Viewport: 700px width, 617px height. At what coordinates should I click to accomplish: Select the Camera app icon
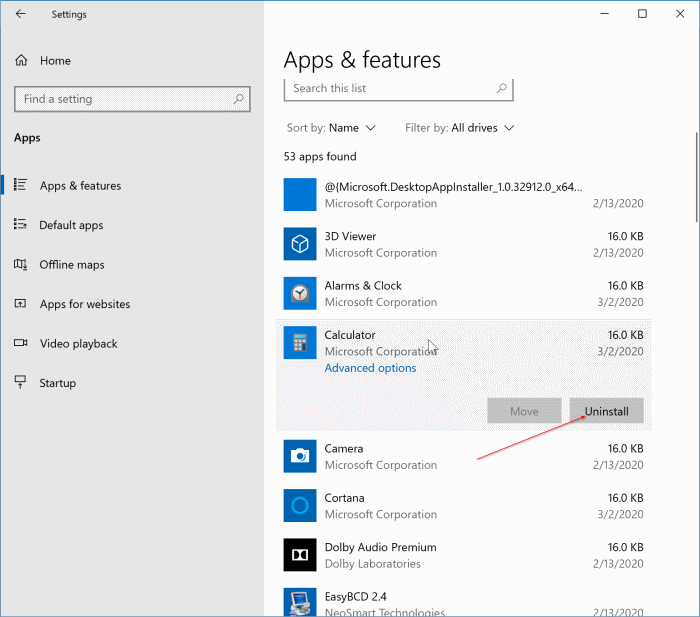tap(300, 456)
